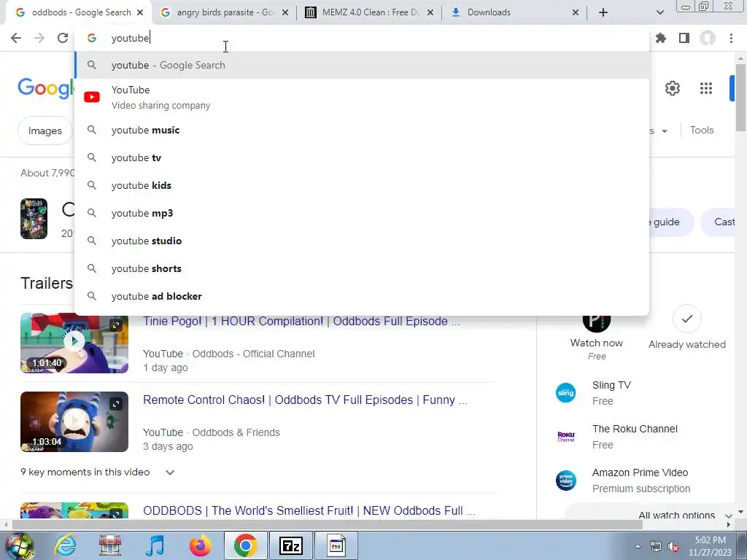Choose the 'youtube shorts' suggestion
The width and height of the screenshot is (747, 560).
click(x=362, y=268)
